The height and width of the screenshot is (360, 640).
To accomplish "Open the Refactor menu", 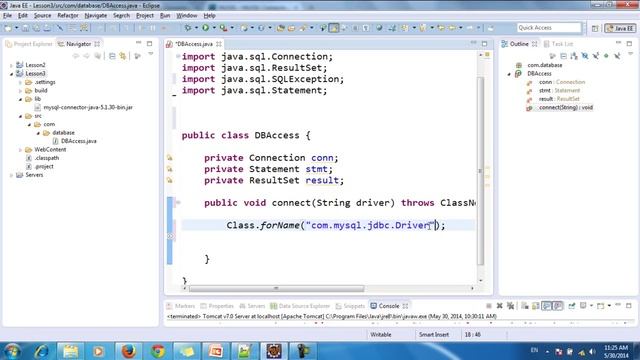I will (68, 16).
